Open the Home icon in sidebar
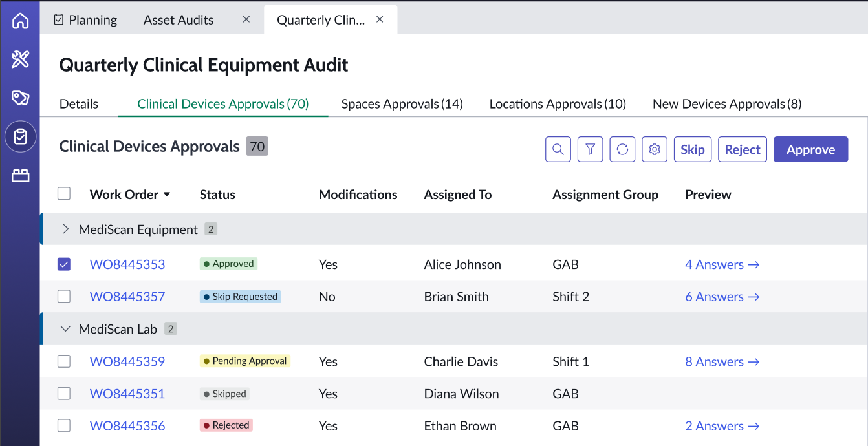The image size is (868, 446). (x=21, y=21)
